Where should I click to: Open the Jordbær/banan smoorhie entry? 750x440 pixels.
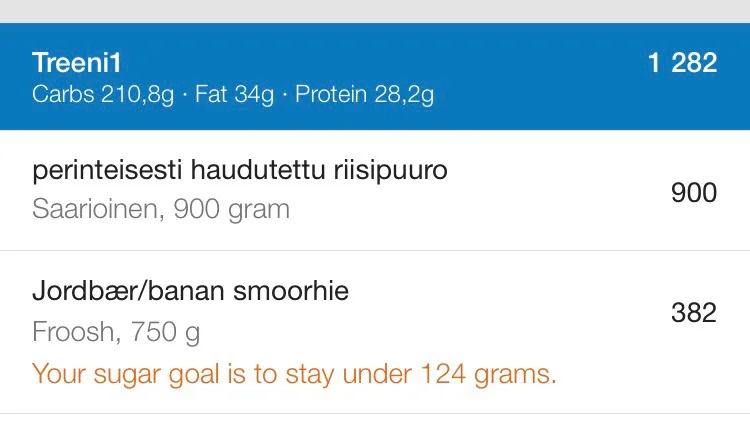pyautogui.click(x=190, y=291)
